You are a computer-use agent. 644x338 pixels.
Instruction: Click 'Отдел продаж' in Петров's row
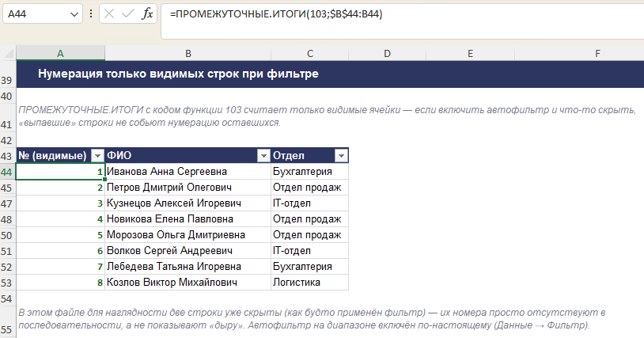pyautogui.click(x=309, y=188)
